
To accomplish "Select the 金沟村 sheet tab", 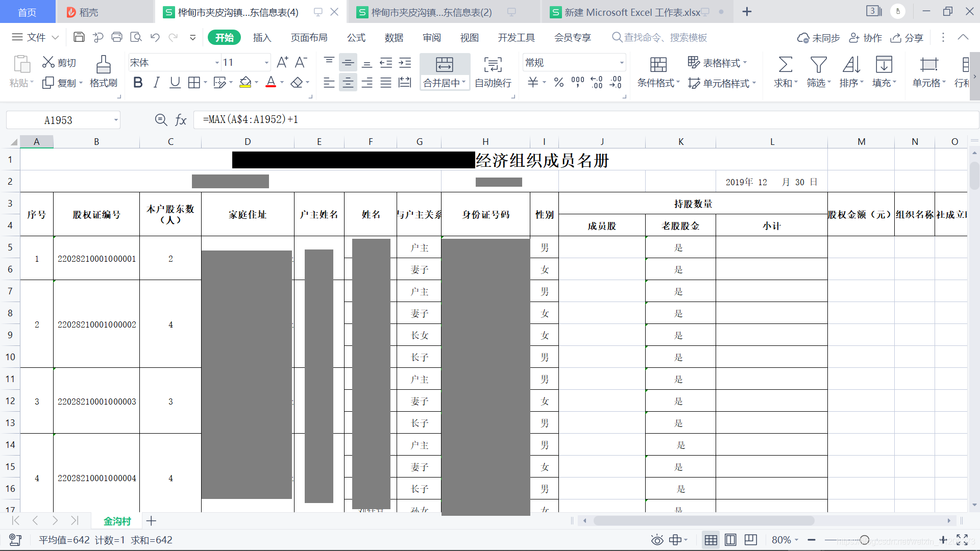I will pyautogui.click(x=117, y=521).
